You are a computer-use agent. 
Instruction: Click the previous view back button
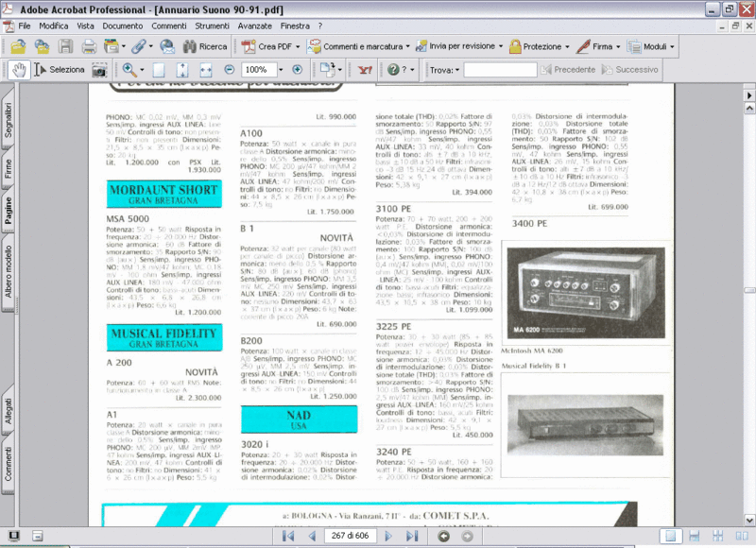click(443, 536)
